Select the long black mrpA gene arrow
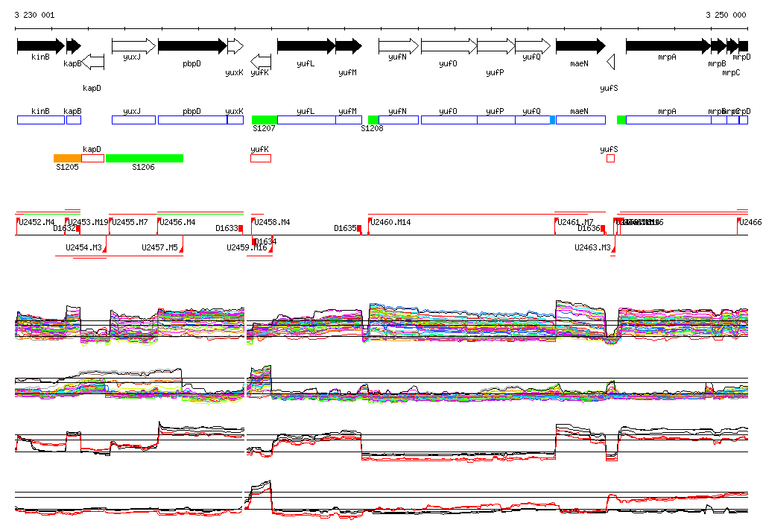Image resolution: width=763 pixels, height=532 pixels. [x=668, y=46]
